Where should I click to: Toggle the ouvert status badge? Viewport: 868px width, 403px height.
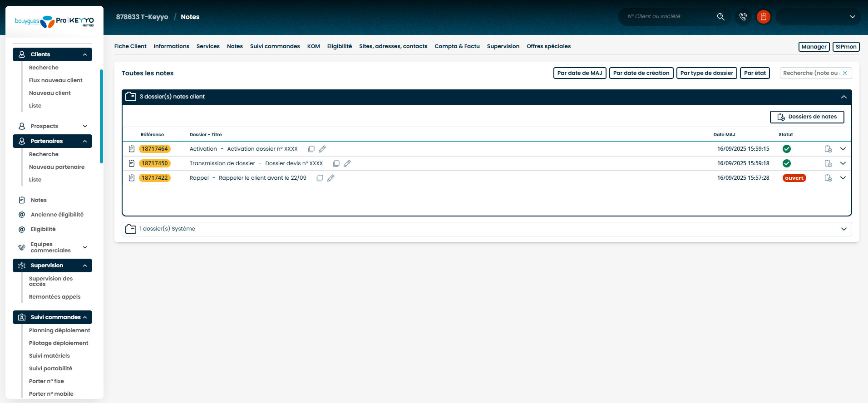[x=794, y=178]
